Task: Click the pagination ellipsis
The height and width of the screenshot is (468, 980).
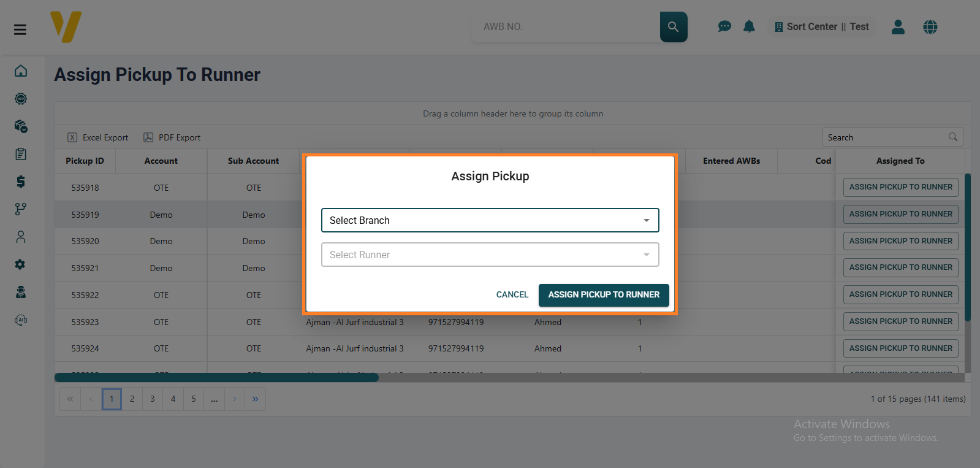Action: coord(214,399)
